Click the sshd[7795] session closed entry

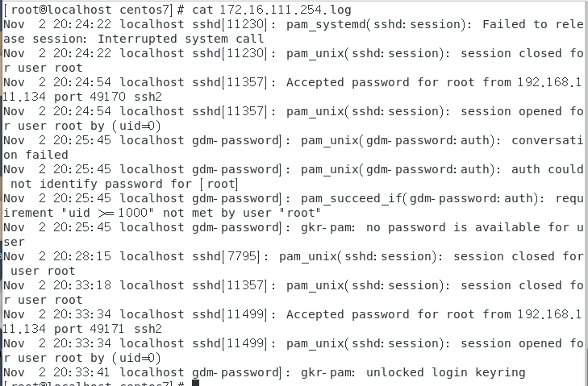click(293, 264)
